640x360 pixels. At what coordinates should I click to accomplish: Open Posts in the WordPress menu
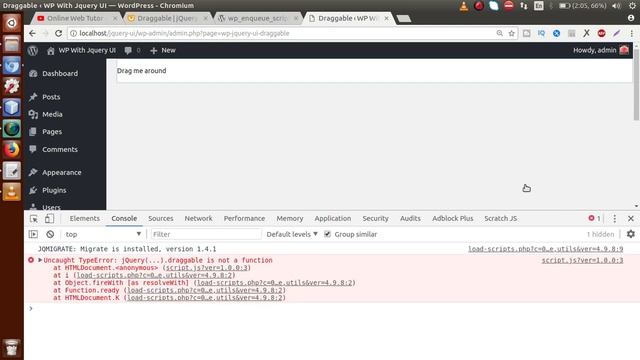[x=51, y=97]
